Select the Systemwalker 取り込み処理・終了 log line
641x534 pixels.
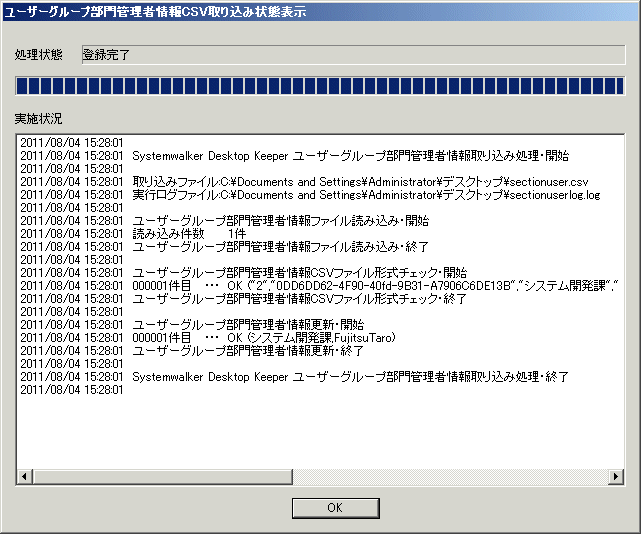[350, 377]
